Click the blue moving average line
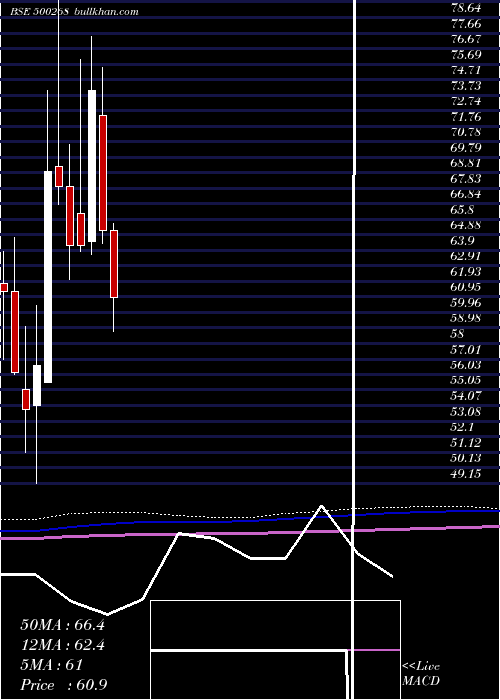The image size is (500, 700). coord(250,521)
